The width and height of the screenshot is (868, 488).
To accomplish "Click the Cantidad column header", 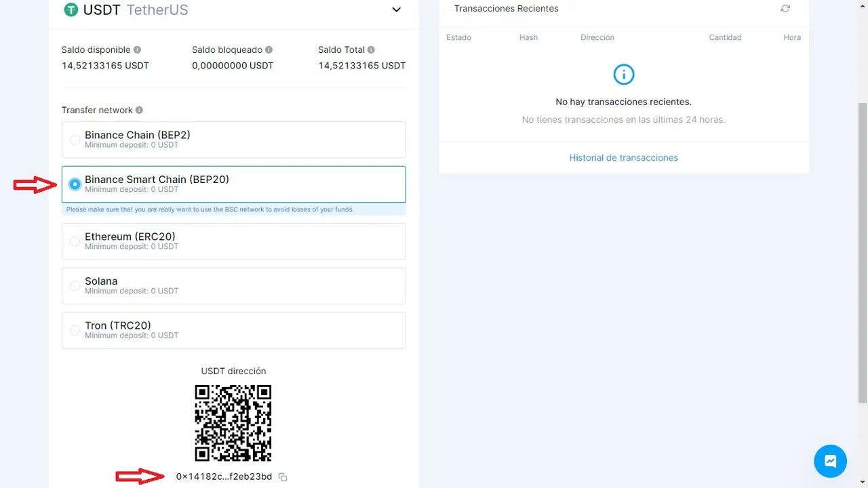I will [725, 38].
